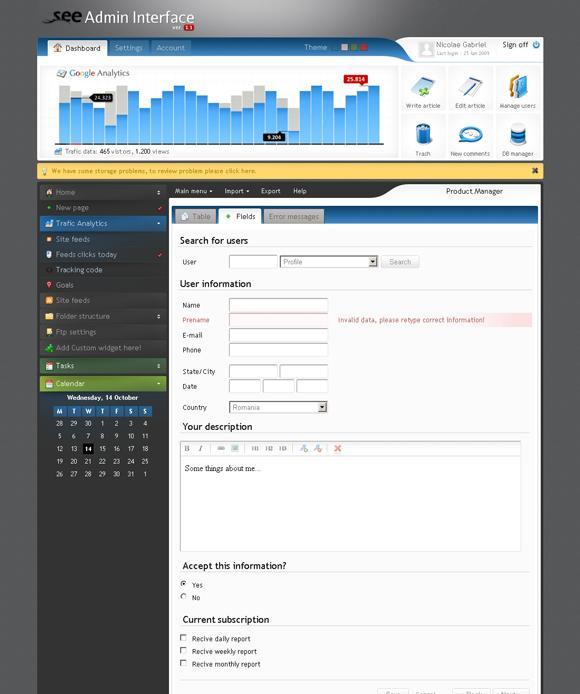The height and width of the screenshot is (694, 580).
Task: Choose the red theme color swatch
Action: (x=364, y=47)
